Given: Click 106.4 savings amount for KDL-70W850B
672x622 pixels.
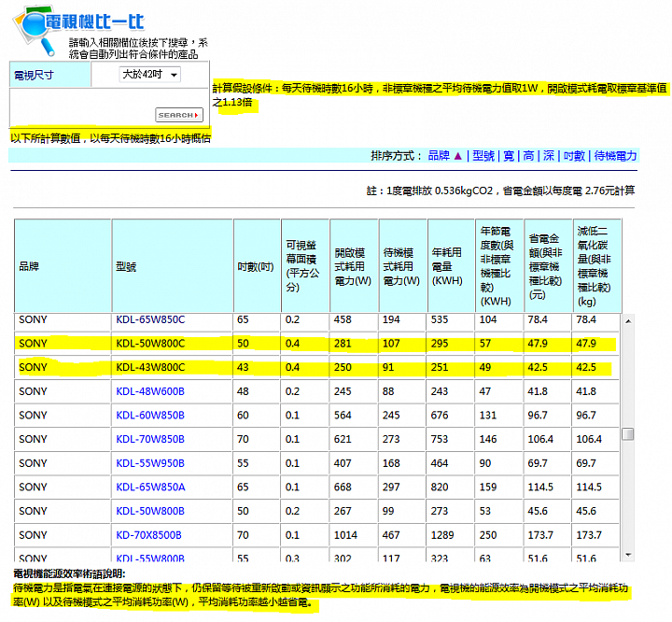Looking at the screenshot, I should pos(540,439).
